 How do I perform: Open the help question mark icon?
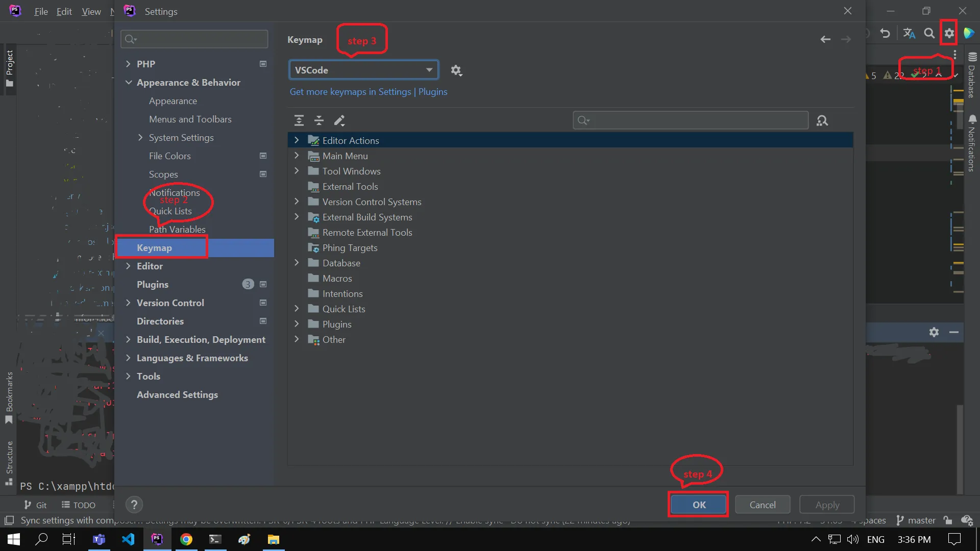pyautogui.click(x=134, y=505)
